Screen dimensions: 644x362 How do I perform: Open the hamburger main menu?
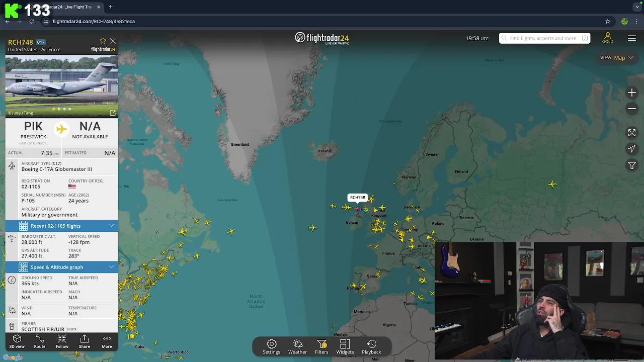632,38
